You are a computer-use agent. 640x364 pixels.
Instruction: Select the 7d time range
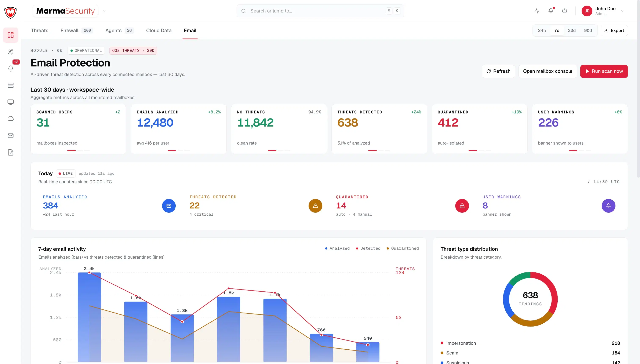tap(557, 30)
